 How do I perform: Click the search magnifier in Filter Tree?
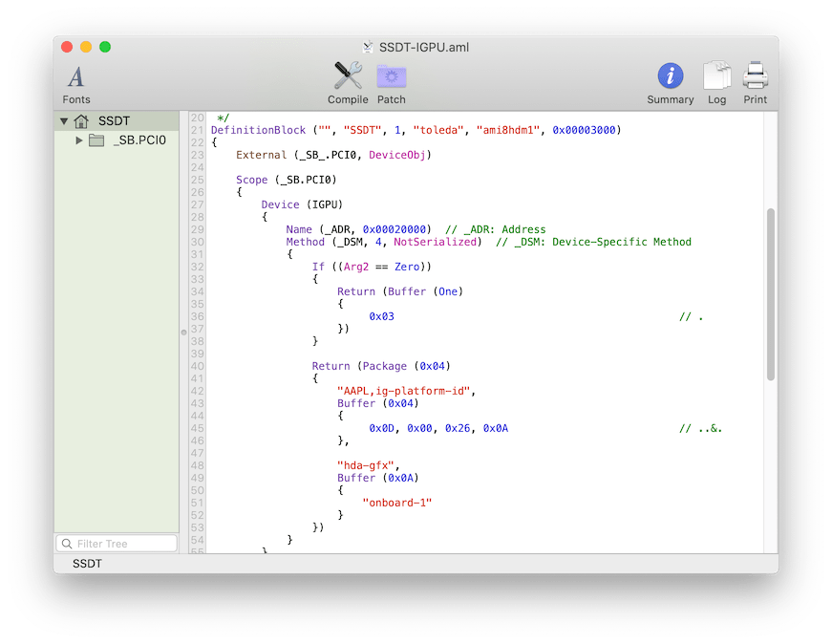67,544
